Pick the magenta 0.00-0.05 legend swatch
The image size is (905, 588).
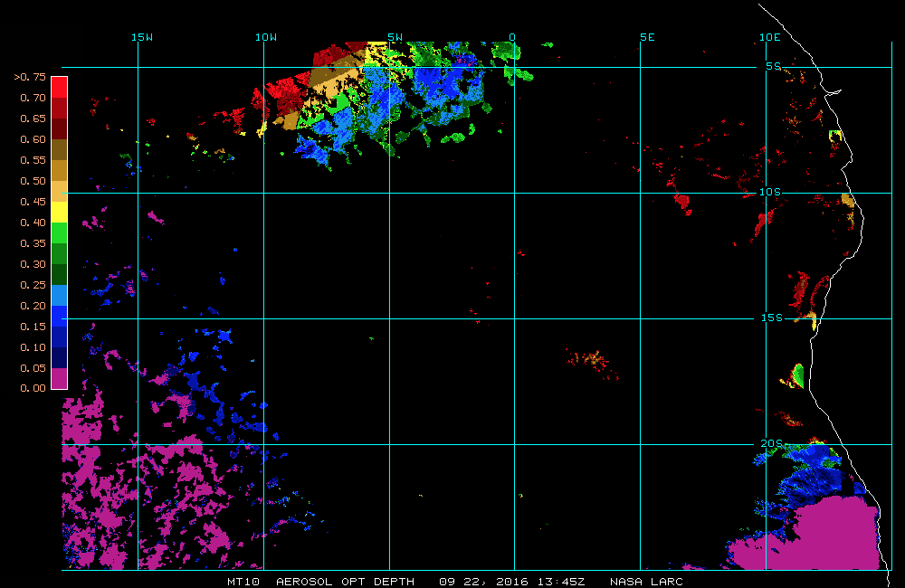click(x=60, y=378)
